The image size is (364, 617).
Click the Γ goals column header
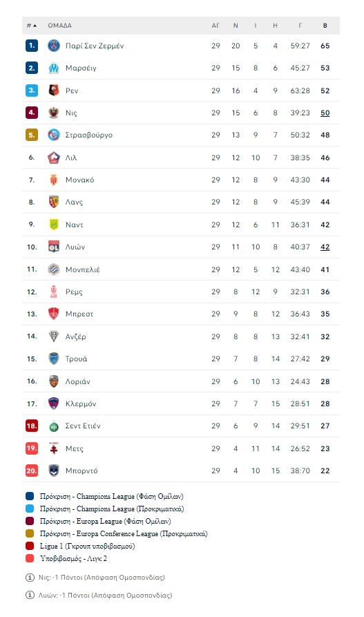coord(300,26)
